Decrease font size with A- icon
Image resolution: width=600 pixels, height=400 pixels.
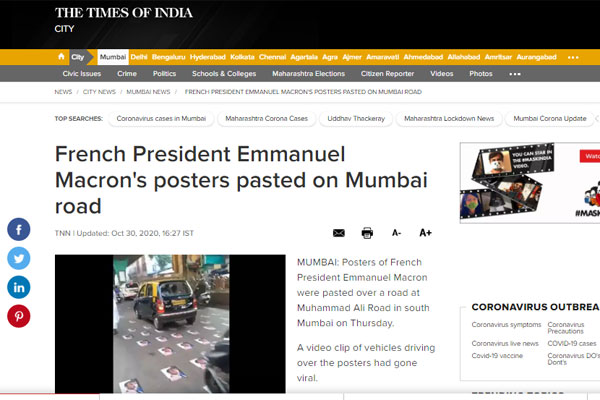pyautogui.click(x=396, y=233)
